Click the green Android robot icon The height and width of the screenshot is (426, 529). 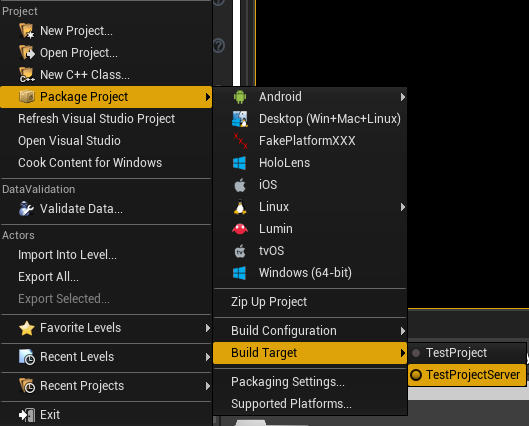[240, 97]
